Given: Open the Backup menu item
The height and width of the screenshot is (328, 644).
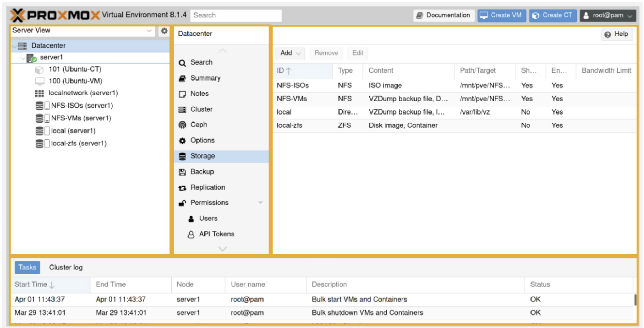Looking at the screenshot, I should [221, 172].
